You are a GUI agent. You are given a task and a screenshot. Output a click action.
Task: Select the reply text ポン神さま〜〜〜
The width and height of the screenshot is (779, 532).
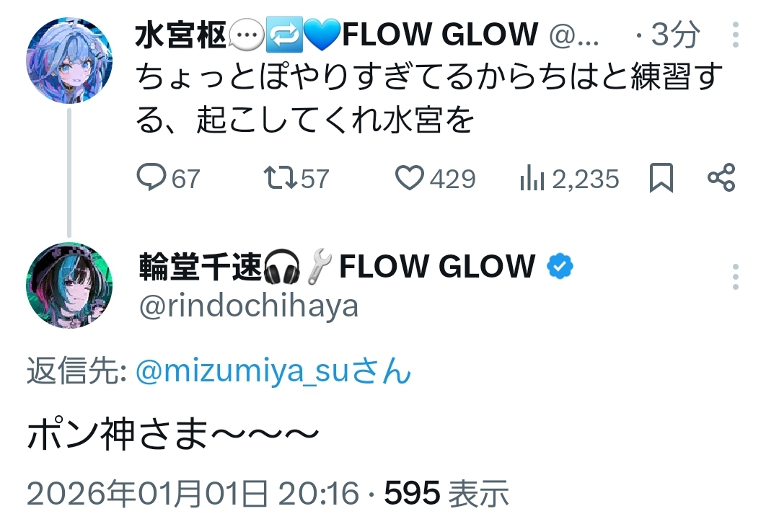(x=173, y=435)
